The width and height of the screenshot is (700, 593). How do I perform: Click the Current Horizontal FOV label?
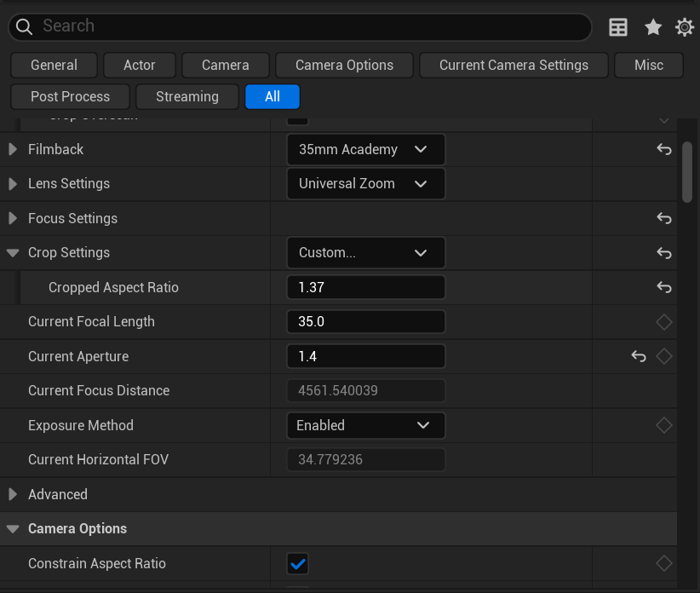coord(98,460)
